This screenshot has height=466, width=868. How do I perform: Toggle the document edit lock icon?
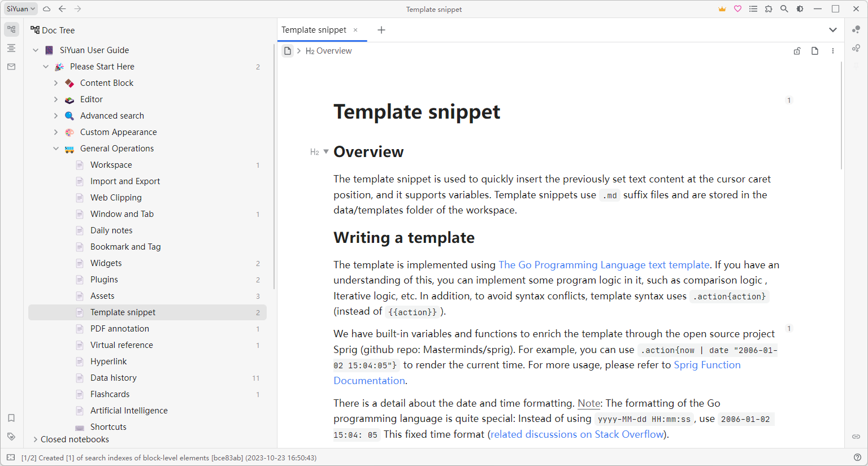[x=797, y=51]
